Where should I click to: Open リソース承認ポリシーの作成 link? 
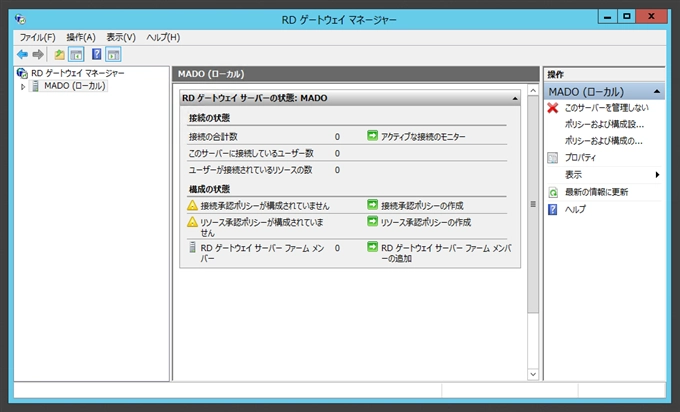click(x=426, y=222)
